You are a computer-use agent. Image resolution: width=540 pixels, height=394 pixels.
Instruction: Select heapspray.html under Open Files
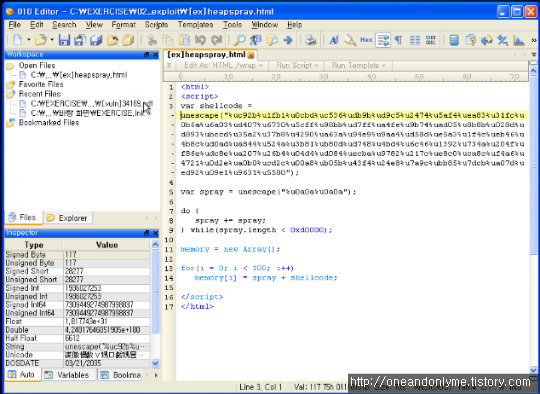point(79,75)
